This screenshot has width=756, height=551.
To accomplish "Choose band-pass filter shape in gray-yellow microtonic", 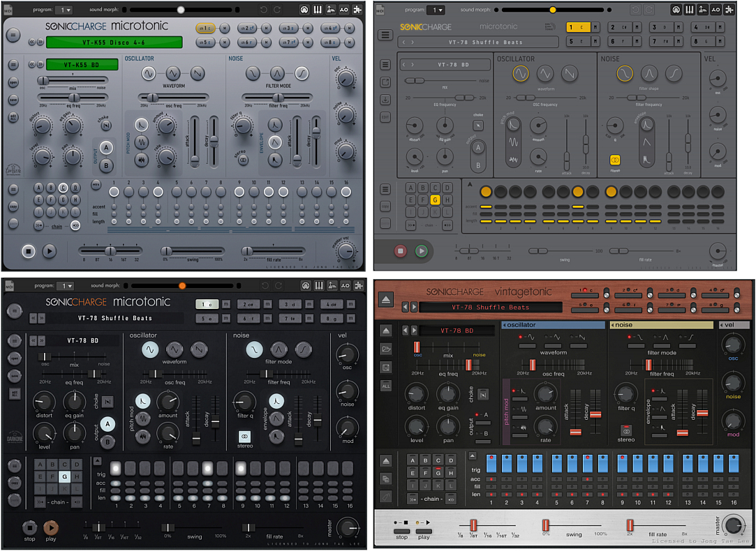I will pyautogui.click(x=649, y=74).
